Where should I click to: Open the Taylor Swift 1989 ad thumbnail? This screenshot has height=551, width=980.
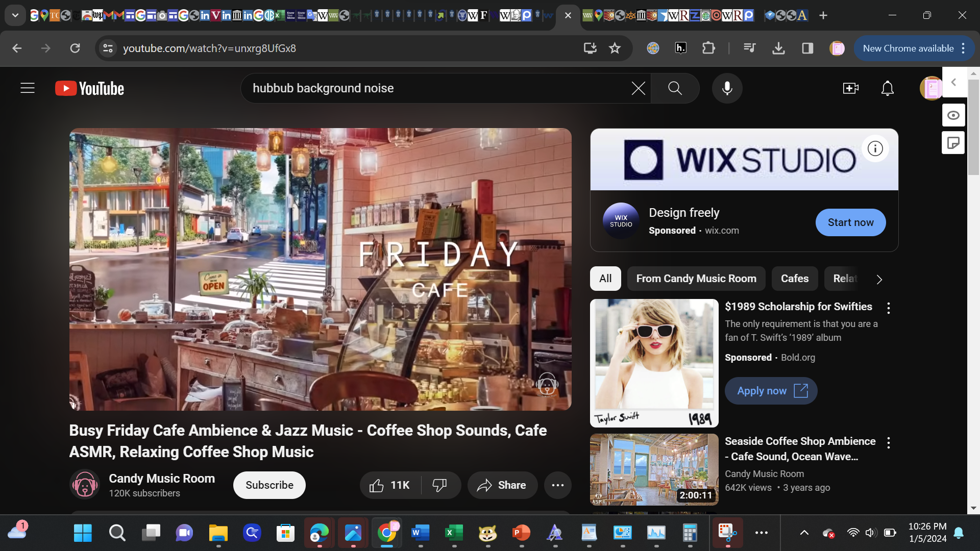click(654, 363)
